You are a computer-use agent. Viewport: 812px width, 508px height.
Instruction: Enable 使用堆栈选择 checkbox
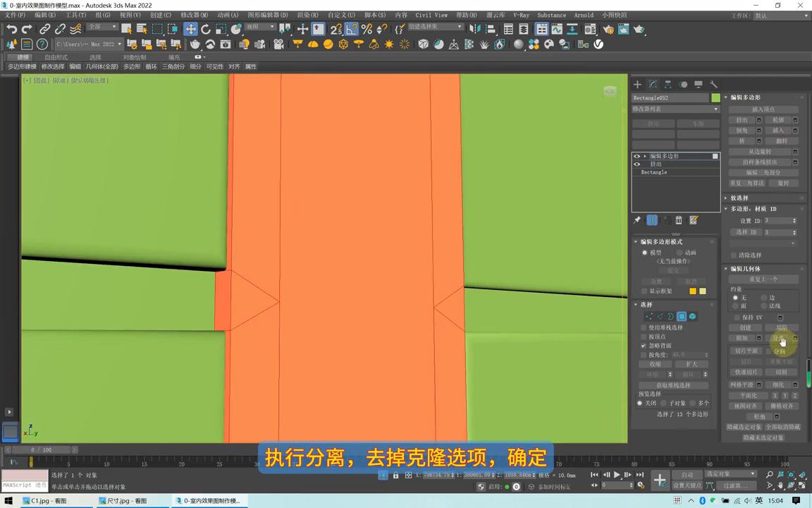tap(644, 327)
